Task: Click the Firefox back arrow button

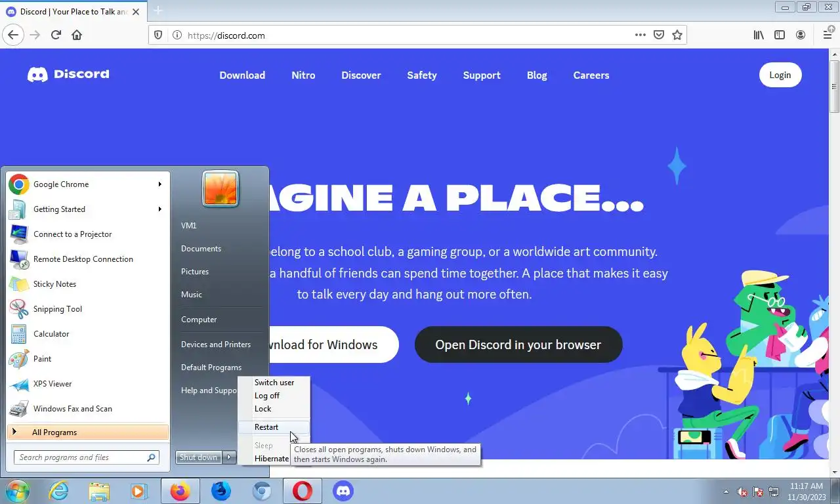Action: tap(13, 35)
